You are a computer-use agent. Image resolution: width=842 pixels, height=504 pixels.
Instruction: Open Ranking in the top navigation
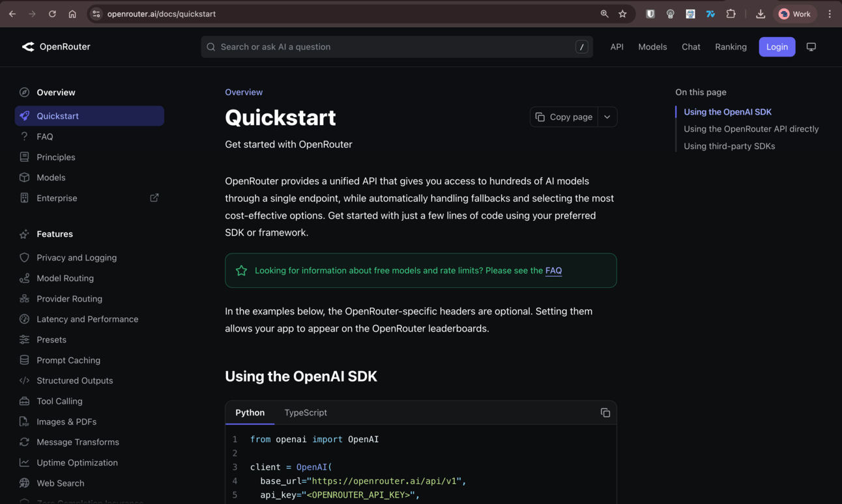[x=731, y=47]
